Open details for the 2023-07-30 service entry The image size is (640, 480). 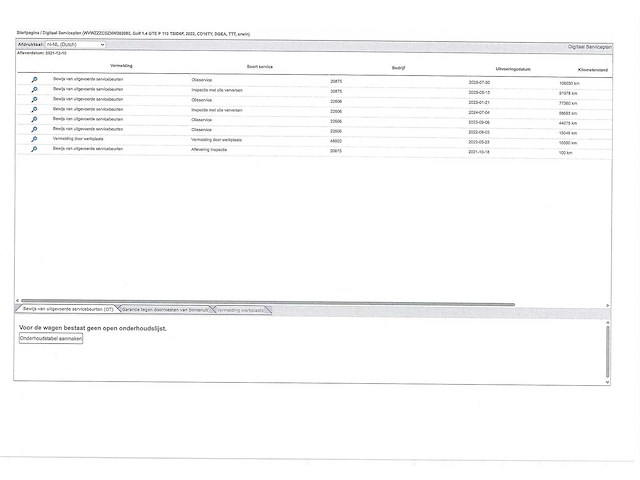tap(34, 79)
